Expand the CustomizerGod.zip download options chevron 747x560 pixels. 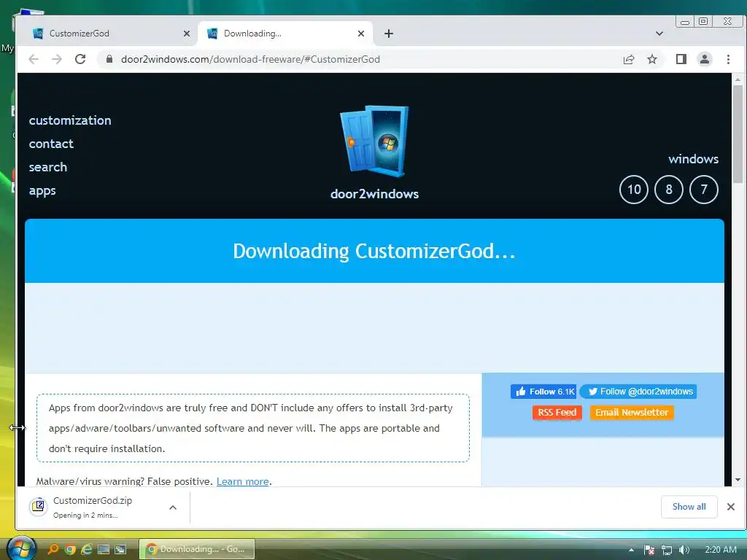(173, 507)
